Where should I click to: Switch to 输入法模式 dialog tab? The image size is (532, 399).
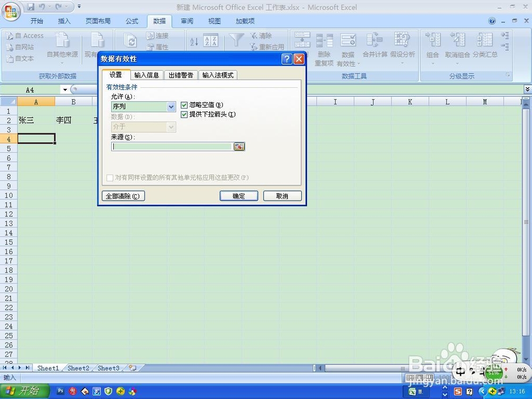coord(218,76)
